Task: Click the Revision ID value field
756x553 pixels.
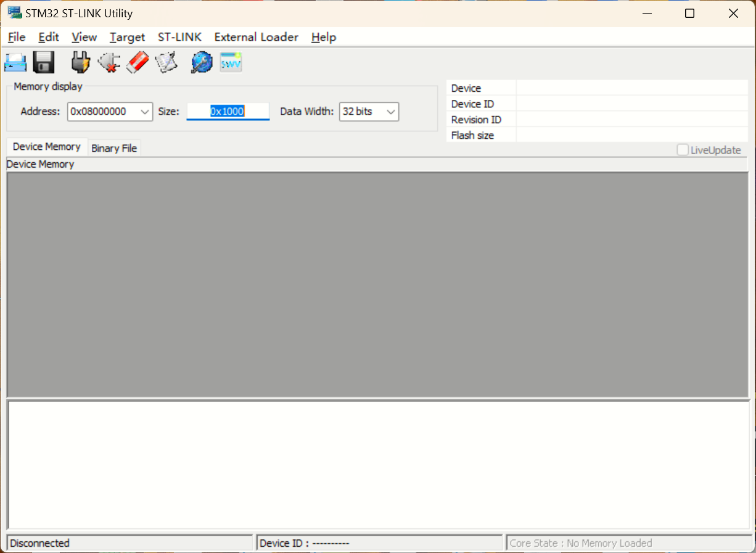Action: pos(632,120)
